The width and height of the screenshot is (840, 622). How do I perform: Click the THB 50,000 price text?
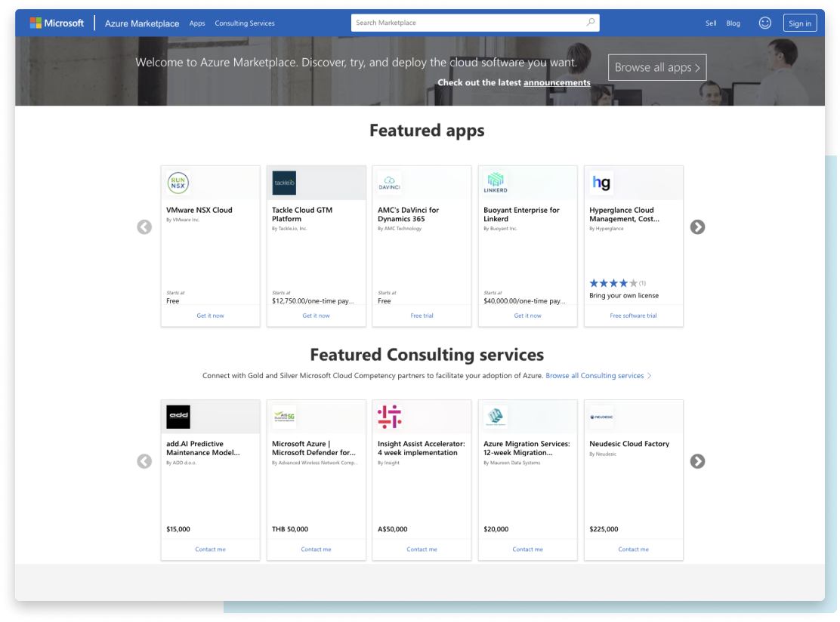point(290,529)
